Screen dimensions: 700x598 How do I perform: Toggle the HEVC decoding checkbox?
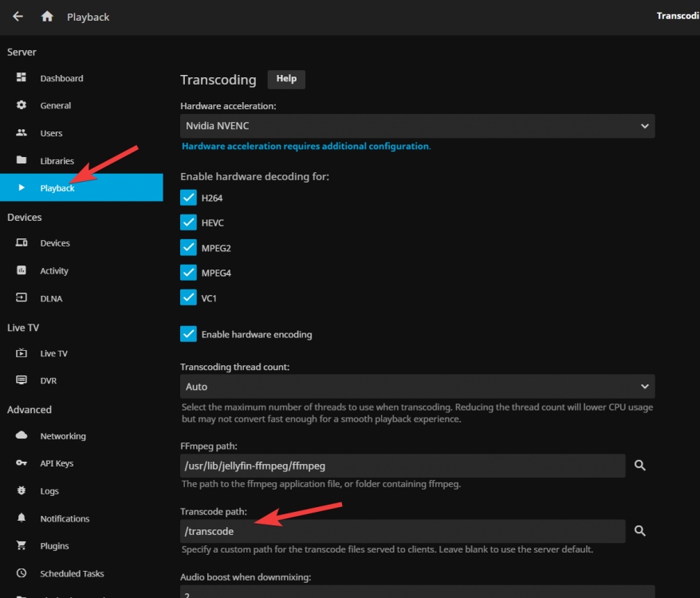point(188,222)
